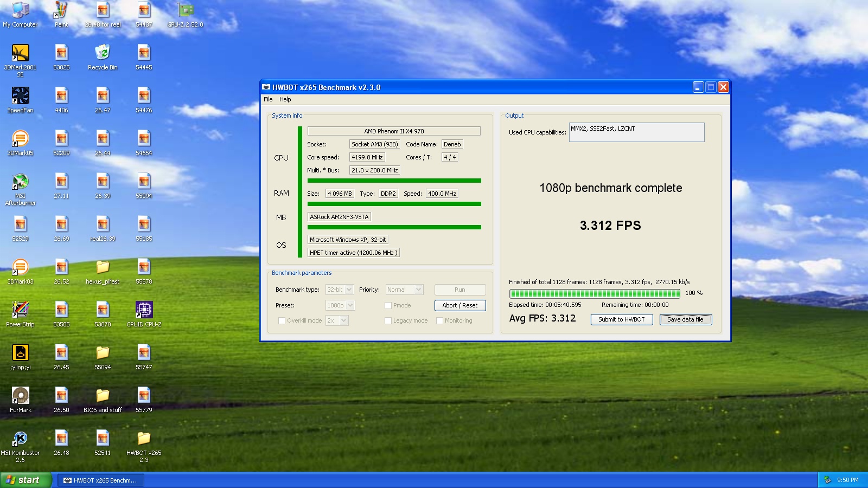Click the Abort / Reset button

tap(460, 305)
